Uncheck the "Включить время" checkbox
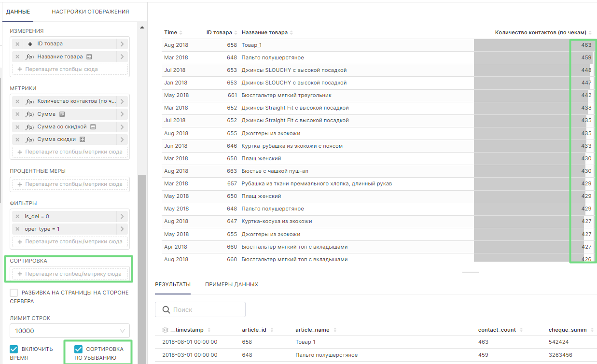 pyautogui.click(x=14, y=349)
